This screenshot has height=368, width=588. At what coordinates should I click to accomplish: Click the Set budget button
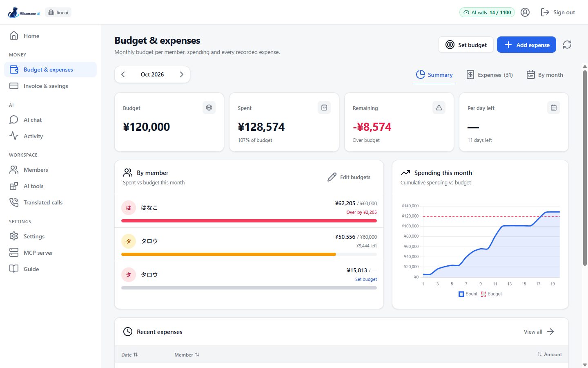coord(466,45)
